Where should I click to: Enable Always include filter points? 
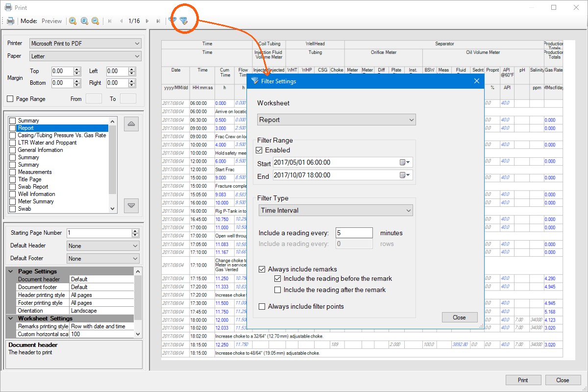pyautogui.click(x=262, y=306)
